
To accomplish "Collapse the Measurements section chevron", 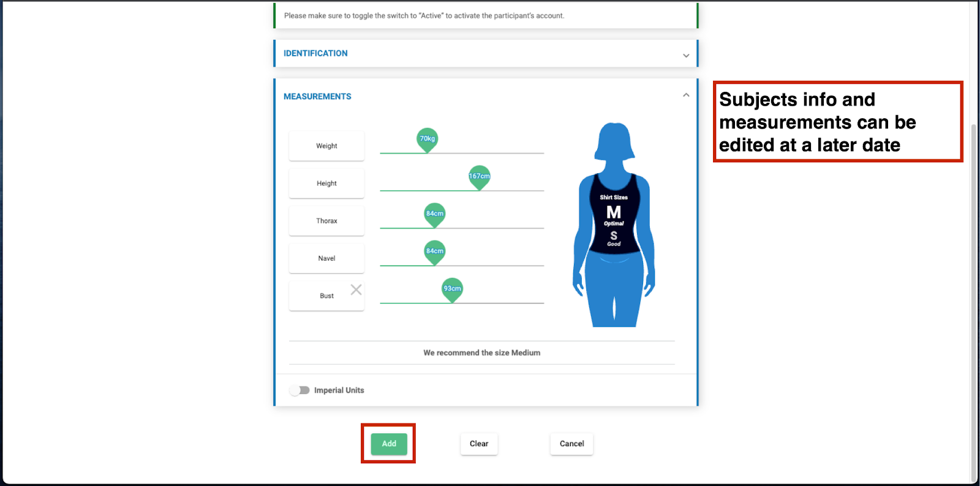I will point(686,95).
